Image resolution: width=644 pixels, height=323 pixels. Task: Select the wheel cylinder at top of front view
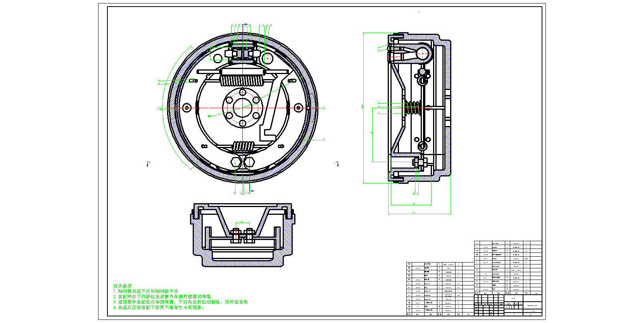click(x=242, y=53)
